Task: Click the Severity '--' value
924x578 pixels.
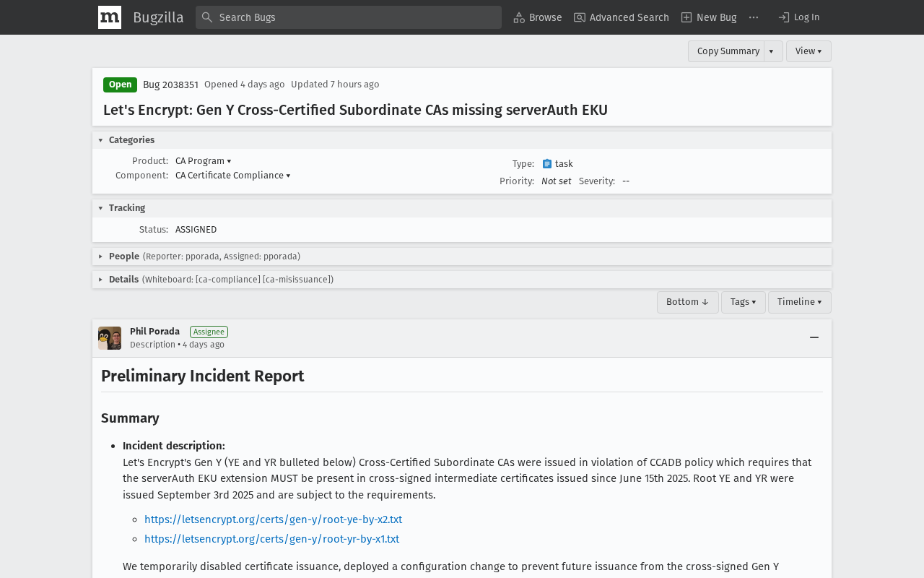Action: pyautogui.click(x=626, y=181)
